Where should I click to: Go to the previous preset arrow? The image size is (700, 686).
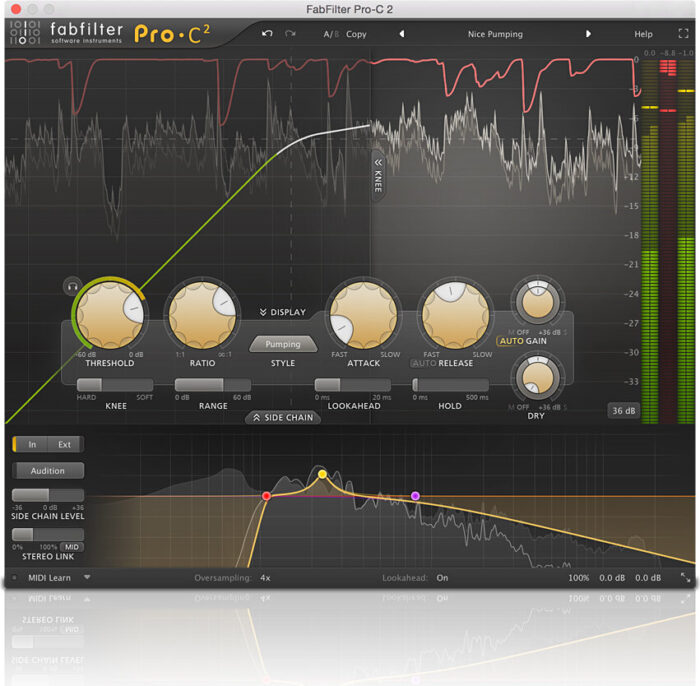pos(402,34)
